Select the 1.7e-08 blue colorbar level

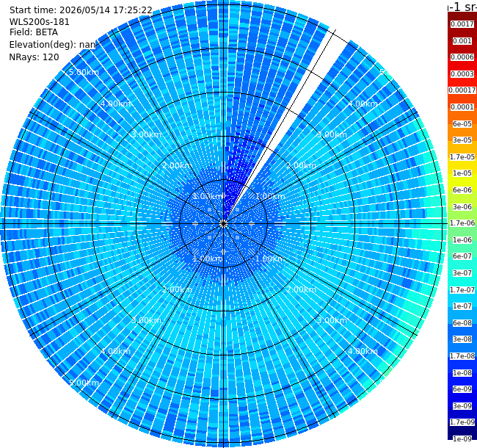coord(462,356)
